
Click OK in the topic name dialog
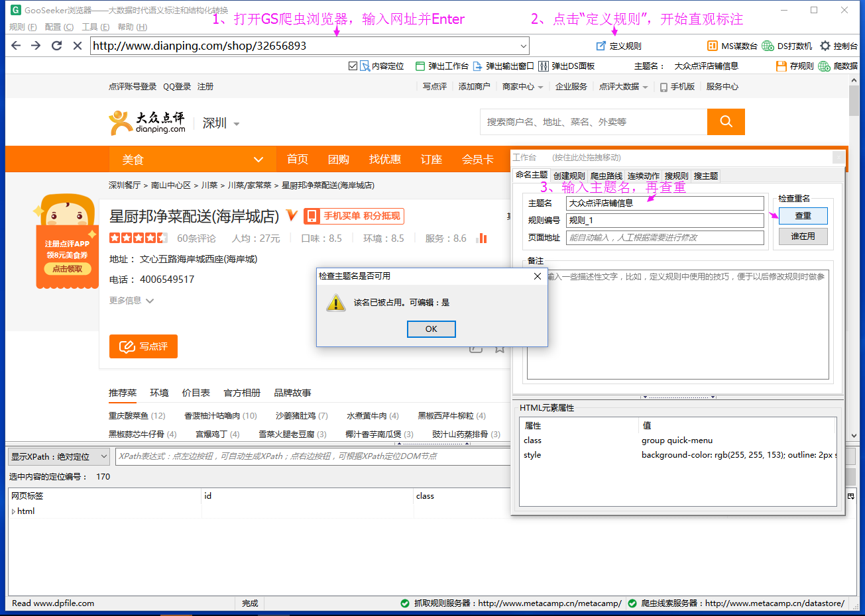[431, 329]
